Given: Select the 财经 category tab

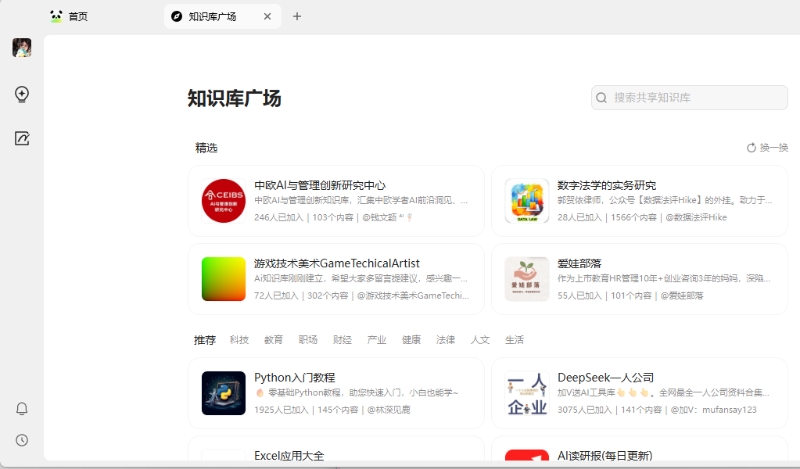Looking at the screenshot, I should pos(342,340).
